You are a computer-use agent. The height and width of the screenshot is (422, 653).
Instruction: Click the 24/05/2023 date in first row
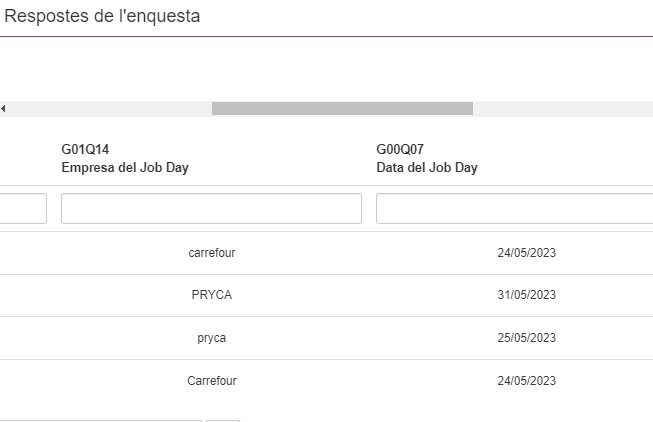pyautogui.click(x=526, y=253)
